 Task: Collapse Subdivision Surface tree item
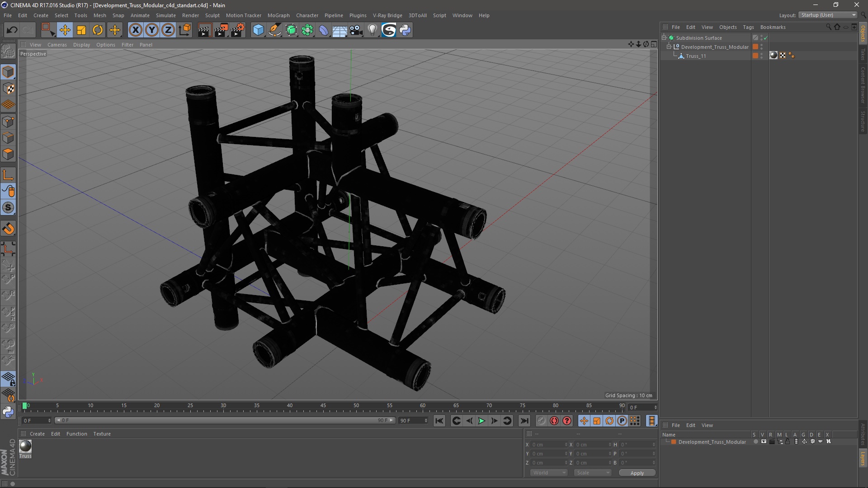[664, 38]
